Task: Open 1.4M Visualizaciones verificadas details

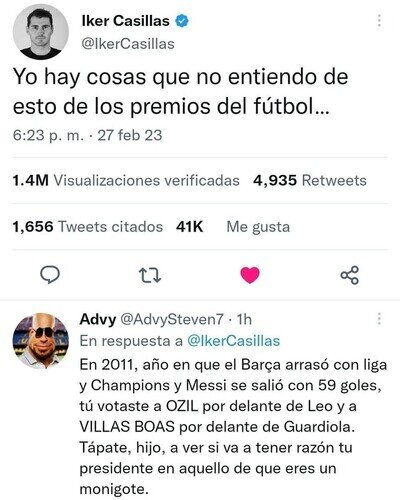Action: (126, 180)
